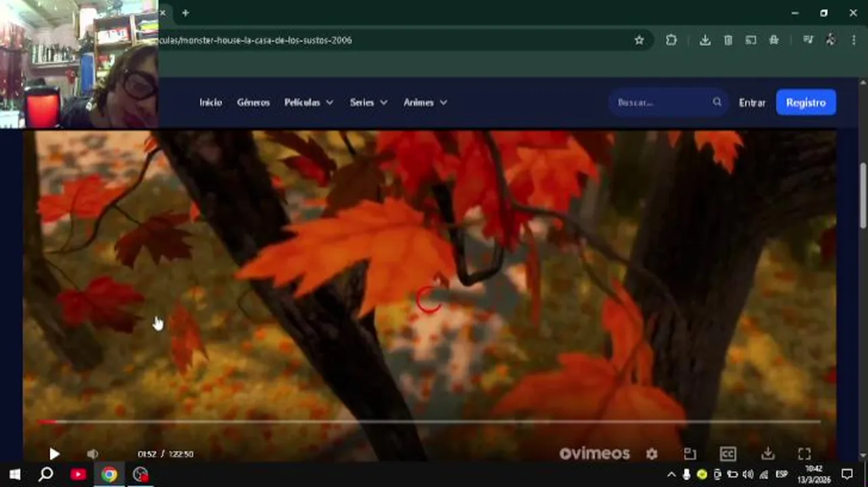The width and height of the screenshot is (868, 487).
Task: Expand the Películas dropdown menu
Action: coord(309,102)
